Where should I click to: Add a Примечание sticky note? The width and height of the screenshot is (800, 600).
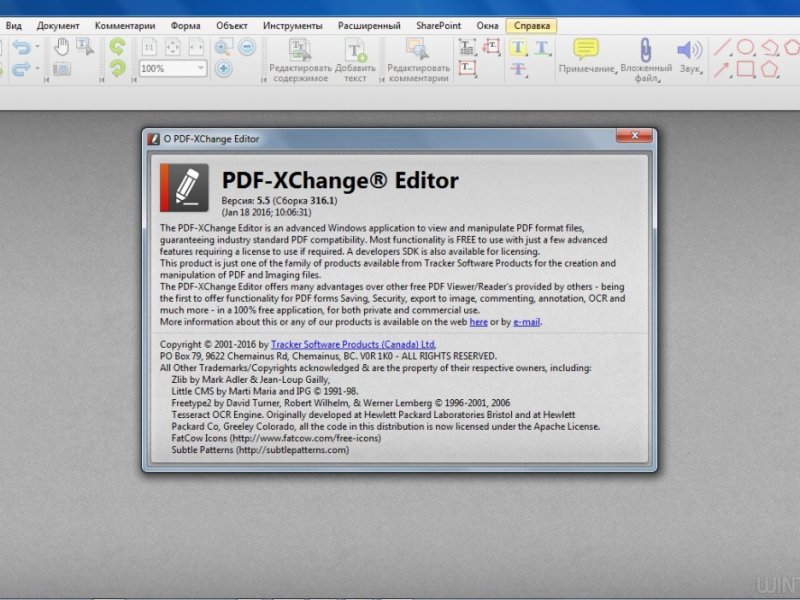[x=587, y=56]
